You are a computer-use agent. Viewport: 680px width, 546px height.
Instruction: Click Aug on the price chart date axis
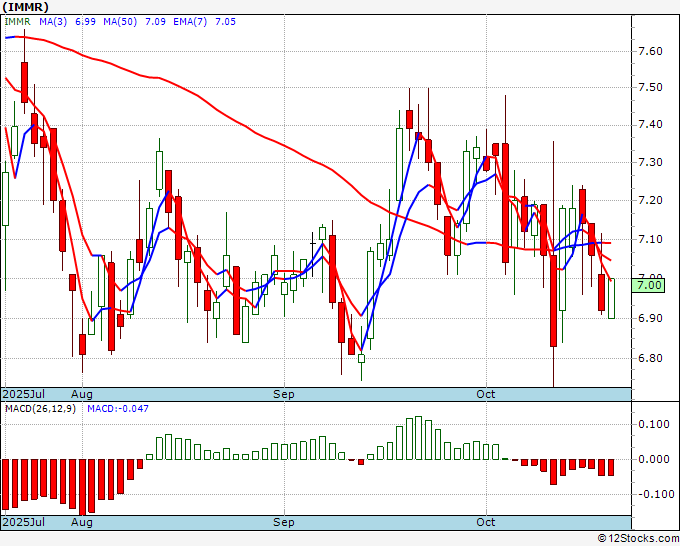pos(82,394)
